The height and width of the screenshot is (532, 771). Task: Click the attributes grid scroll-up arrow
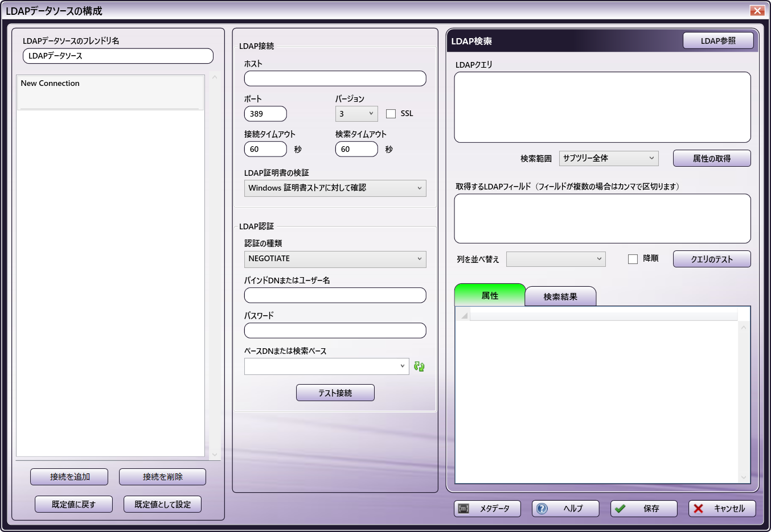(744, 327)
